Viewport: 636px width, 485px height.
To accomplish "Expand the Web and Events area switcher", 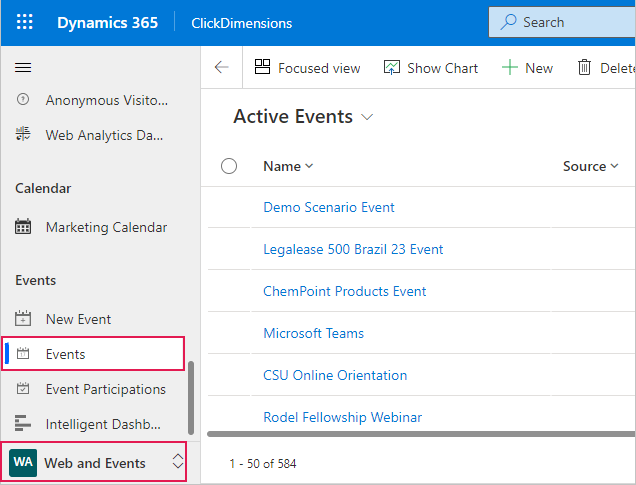I will (x=178, y=461).
